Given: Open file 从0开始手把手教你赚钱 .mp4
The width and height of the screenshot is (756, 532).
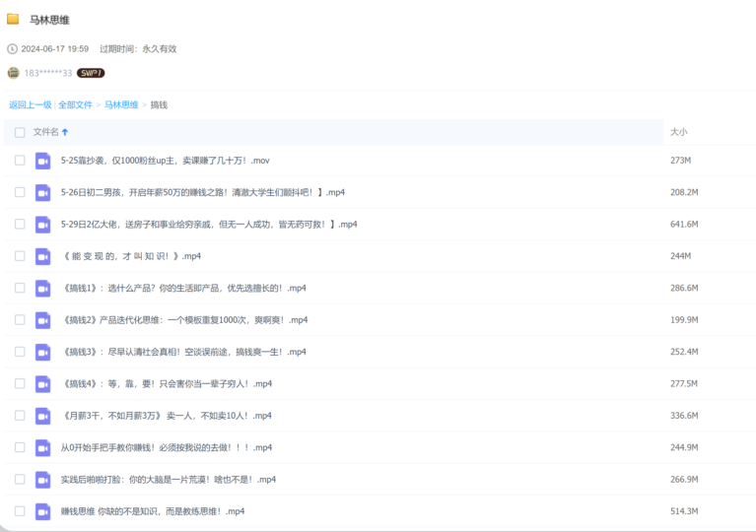Looking at the screenshot, I should pos(167,447).
